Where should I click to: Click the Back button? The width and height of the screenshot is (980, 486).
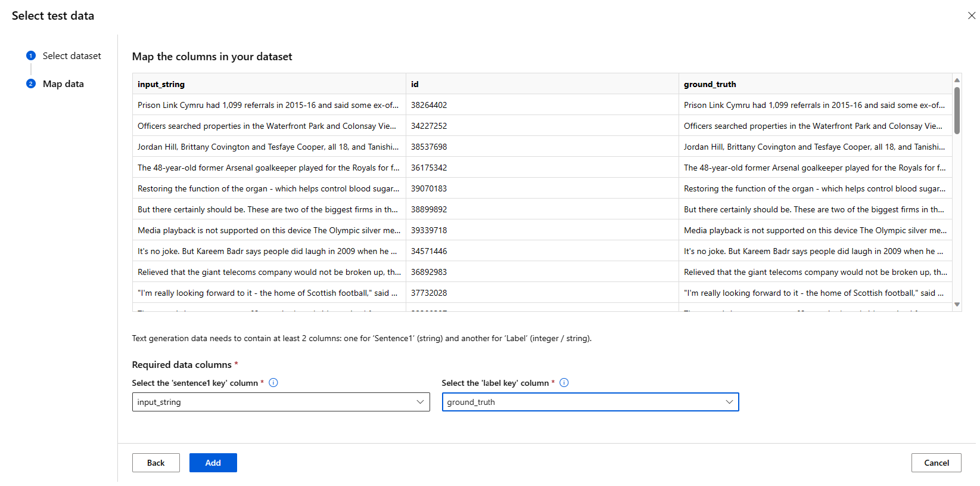click(x=155, y=463)
